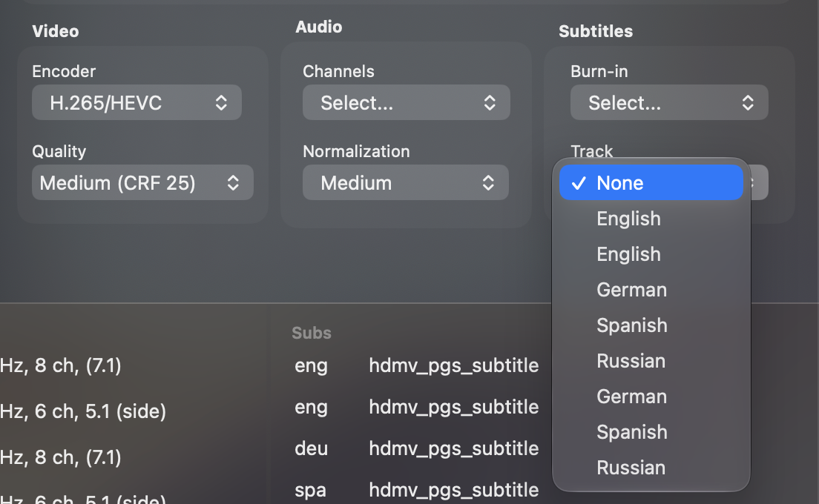This screenshot has width=819, height=504.
Task: Select the second English track option
Action: pyautogui.click(x=651, y=254)
